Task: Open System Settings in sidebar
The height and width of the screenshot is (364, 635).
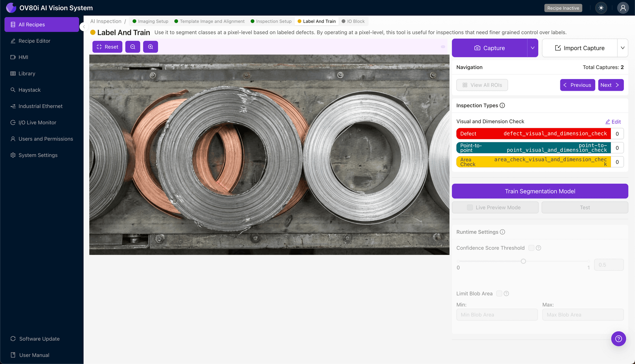Action: (x=42, y=155)
